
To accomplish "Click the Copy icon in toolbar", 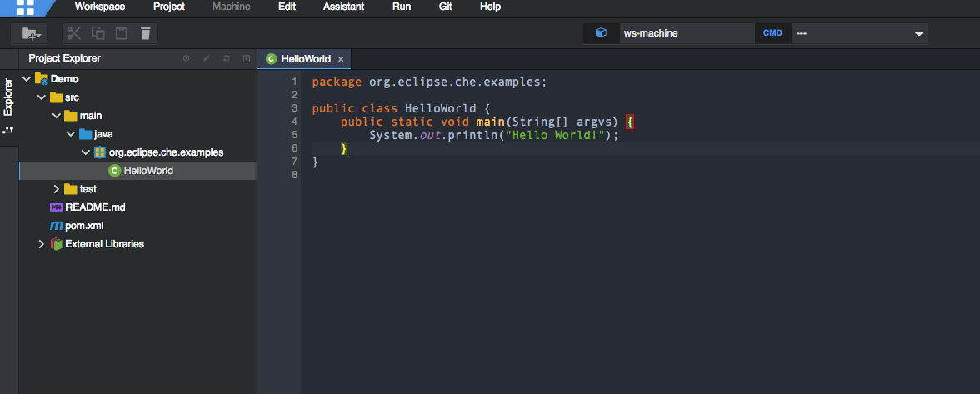I will pos(98,33).
